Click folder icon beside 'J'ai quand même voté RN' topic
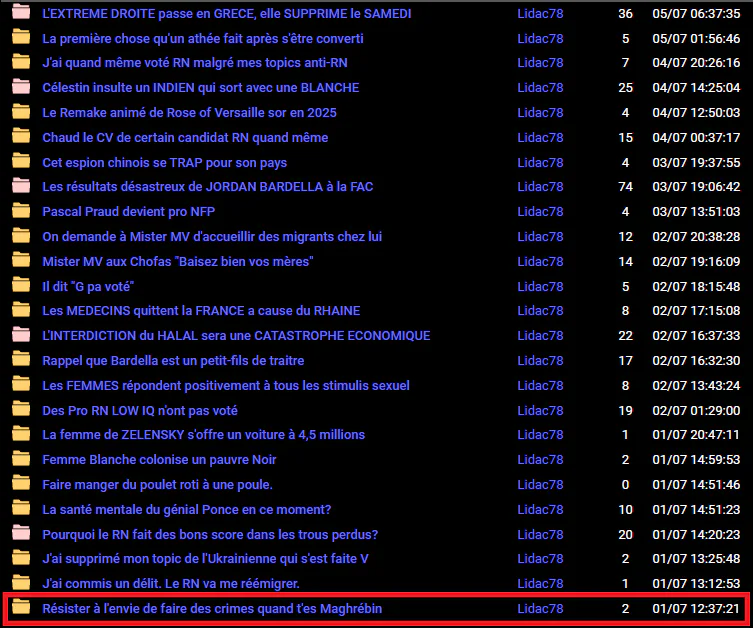753x628 pixels. click(x=21, y=61)
